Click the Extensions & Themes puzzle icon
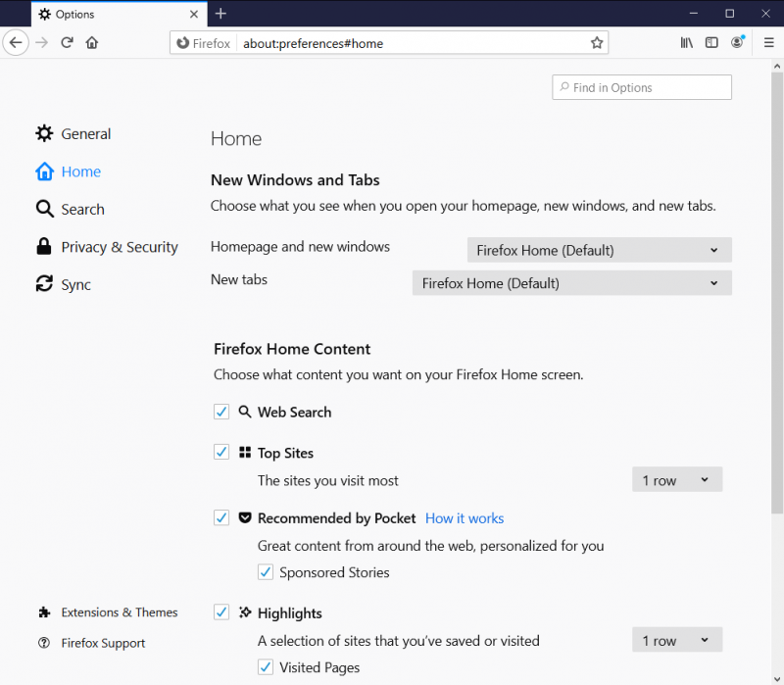The width and height of the screenshot is (784, 685). click(44, 612)
